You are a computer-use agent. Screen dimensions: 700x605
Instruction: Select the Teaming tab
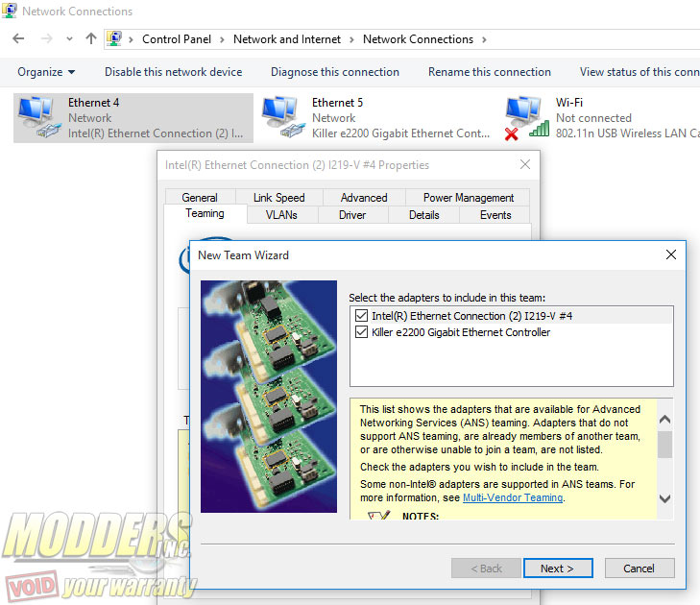[205, 213]
